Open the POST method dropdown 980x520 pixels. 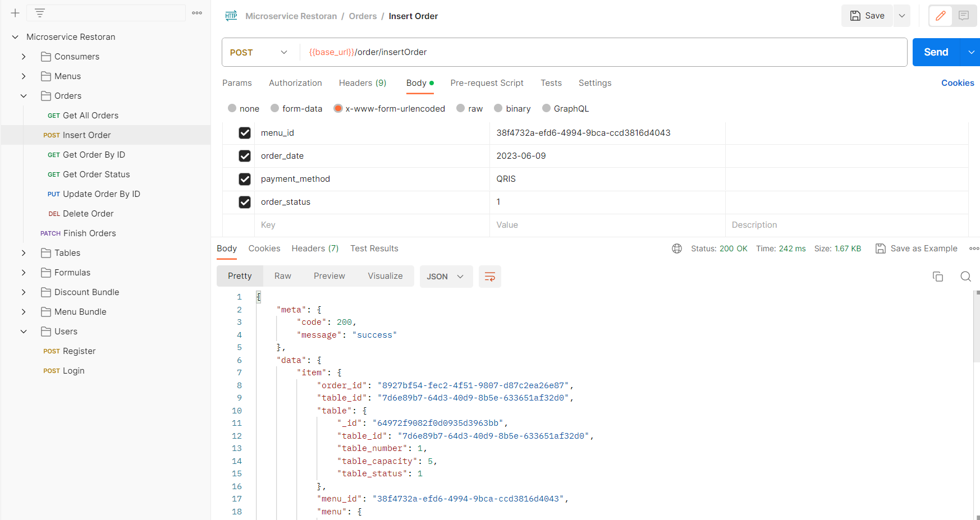pos(259,52)
